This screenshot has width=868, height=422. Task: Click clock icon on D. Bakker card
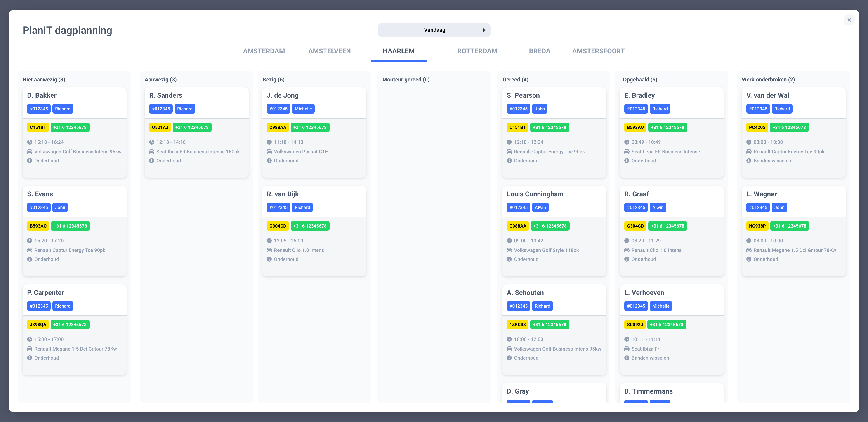(30, 142)
